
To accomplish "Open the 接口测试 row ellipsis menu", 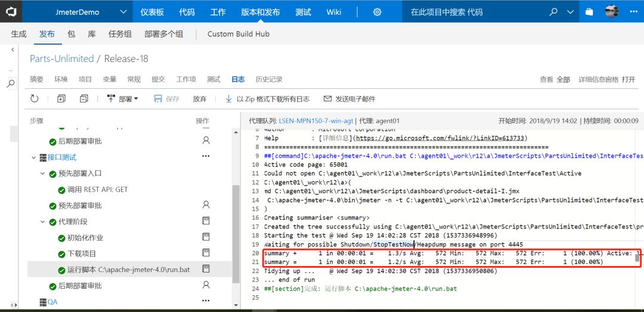I will point(206,157).
